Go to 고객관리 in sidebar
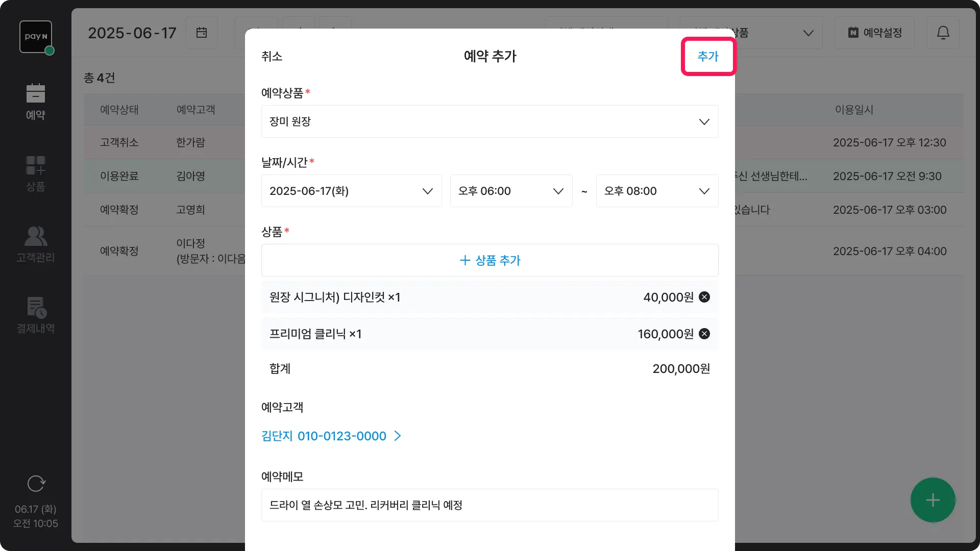This screenshot has height=551, width=980. (36, 245)
